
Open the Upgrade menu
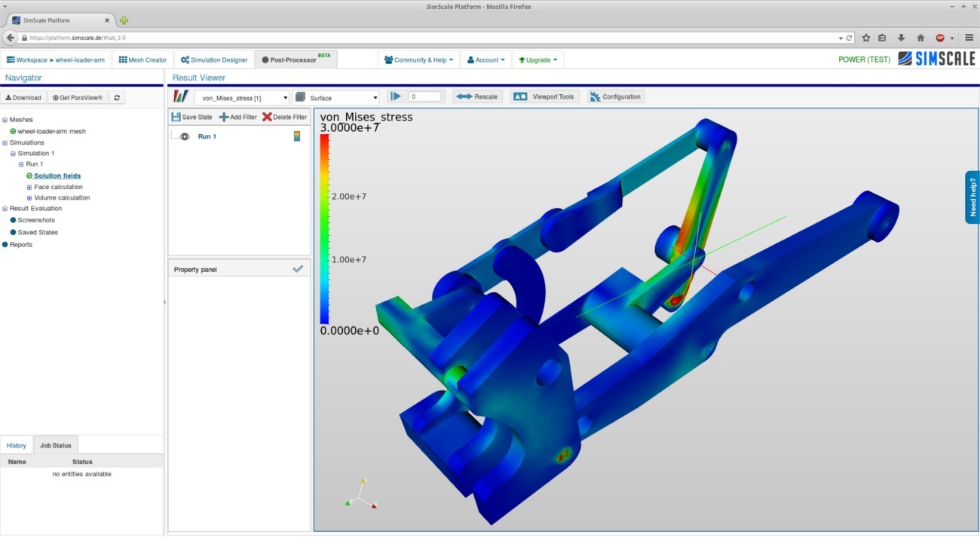(x=537, y=60)
